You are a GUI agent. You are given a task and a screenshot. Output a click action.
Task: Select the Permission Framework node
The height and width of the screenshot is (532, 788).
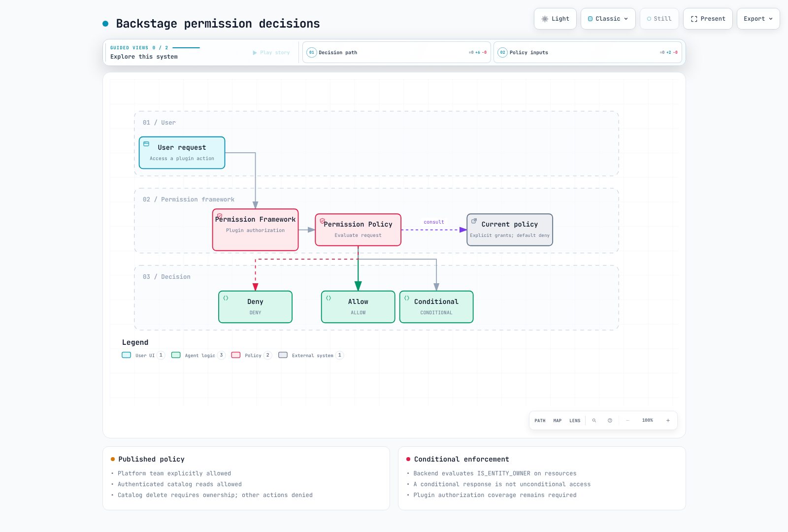255,230
